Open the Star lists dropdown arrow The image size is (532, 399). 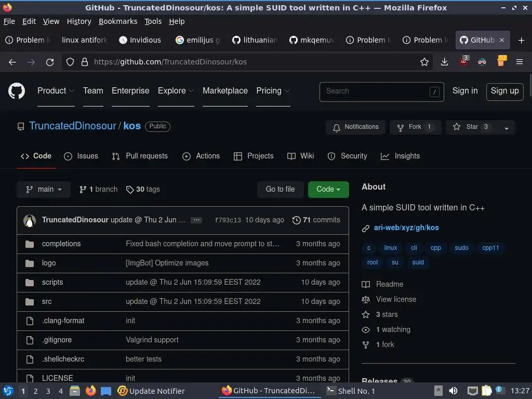tap(506, 128)
